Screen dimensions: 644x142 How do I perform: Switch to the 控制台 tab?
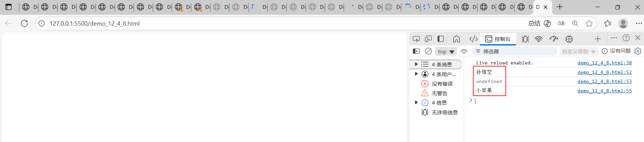498,39
